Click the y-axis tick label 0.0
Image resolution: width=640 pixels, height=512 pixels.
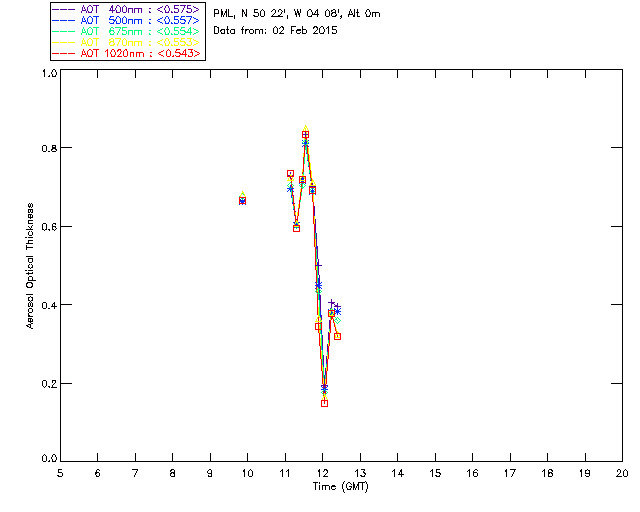coord(49,458)
